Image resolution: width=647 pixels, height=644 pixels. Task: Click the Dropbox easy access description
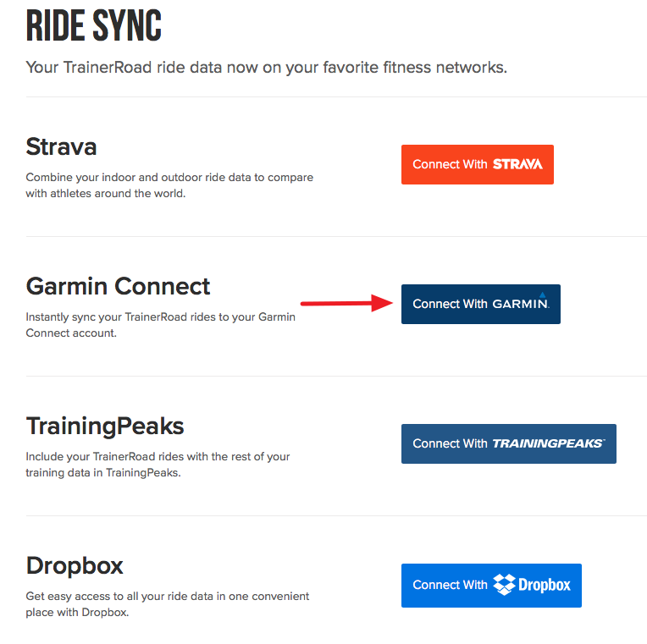point(168,604)
